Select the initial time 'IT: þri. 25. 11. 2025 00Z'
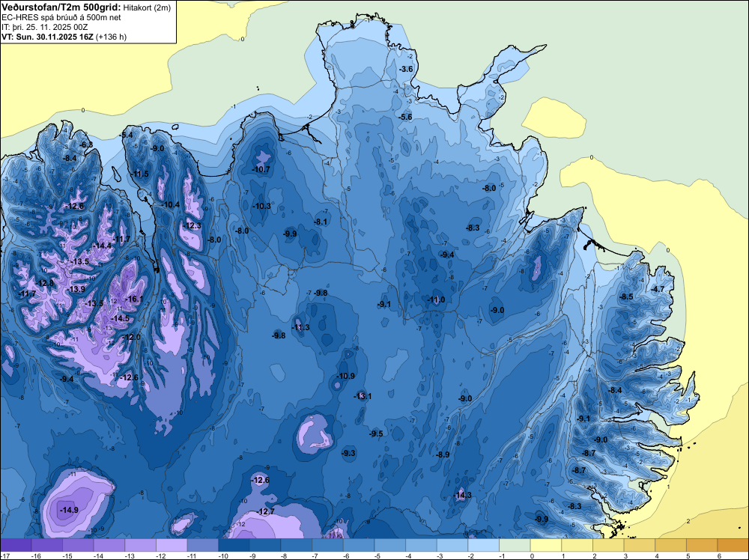Viewport: 749px width, 560px height. click(x=44, y=27)
